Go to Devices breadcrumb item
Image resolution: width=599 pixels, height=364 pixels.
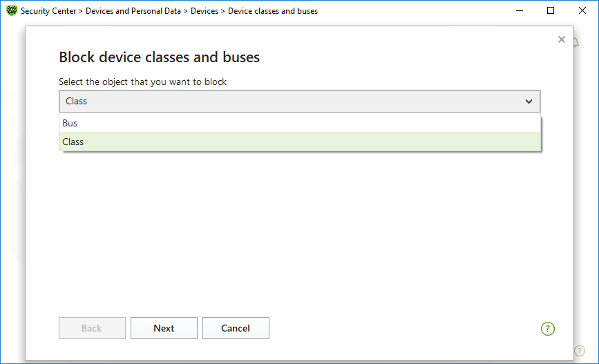[205, 11]
